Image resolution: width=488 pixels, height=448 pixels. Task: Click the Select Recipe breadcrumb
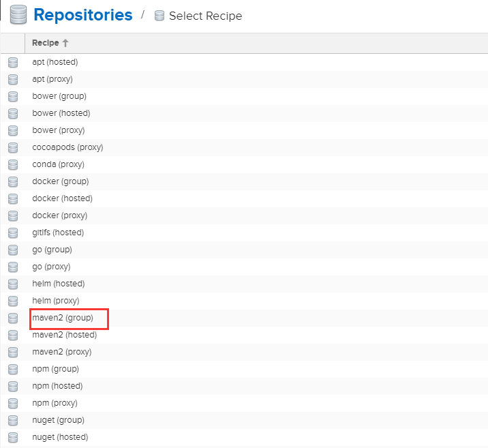pos(204,16)
